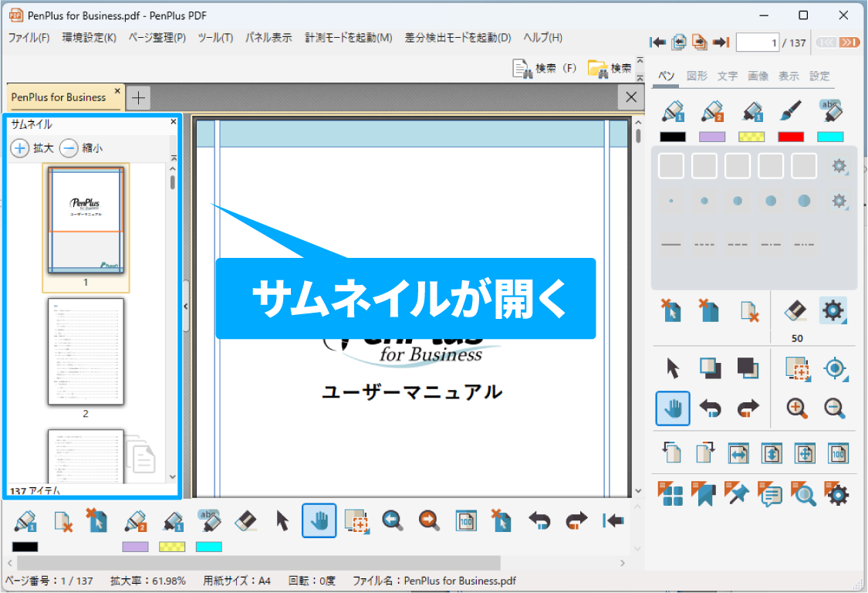Click the 拡大 button in the thumbnail panel
Screen dimensions: 868x593
pos(32,148)
